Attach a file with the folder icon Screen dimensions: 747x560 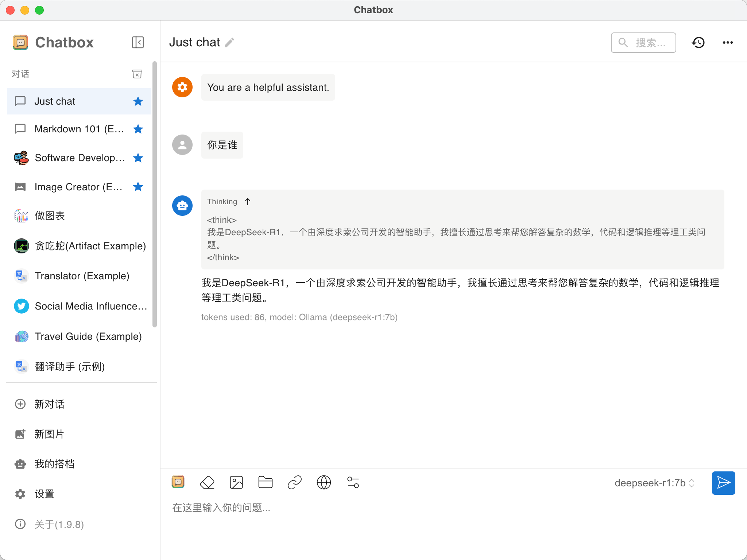[x=266, y=482]
